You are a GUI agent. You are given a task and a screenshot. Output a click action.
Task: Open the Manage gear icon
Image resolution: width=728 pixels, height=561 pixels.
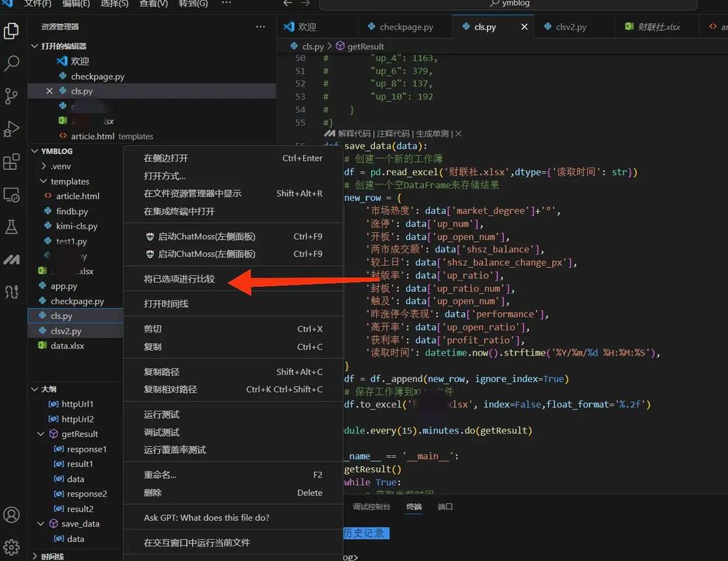tap(11, 547)
